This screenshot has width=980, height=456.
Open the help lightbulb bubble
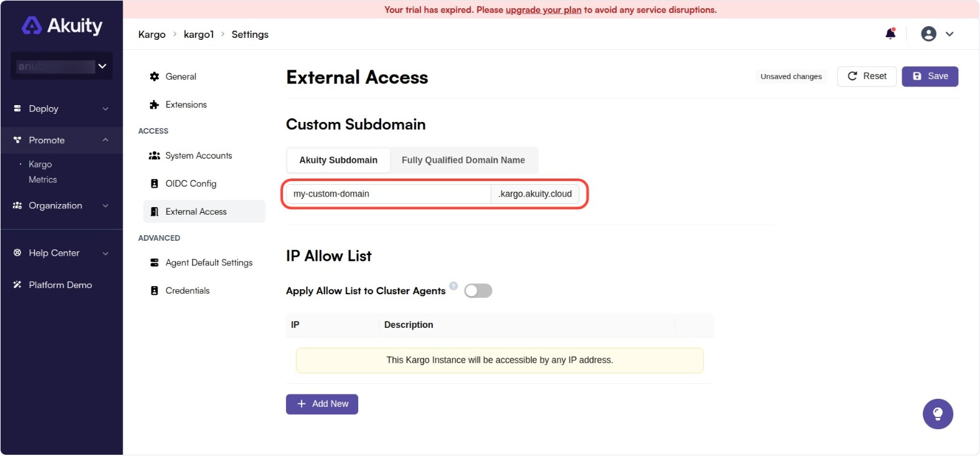[938, 414]
